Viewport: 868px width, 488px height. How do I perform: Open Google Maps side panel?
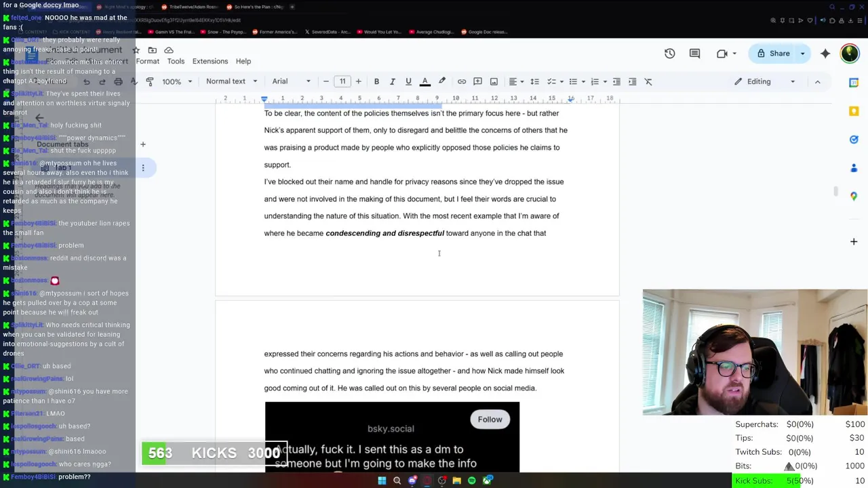[854, 197]
